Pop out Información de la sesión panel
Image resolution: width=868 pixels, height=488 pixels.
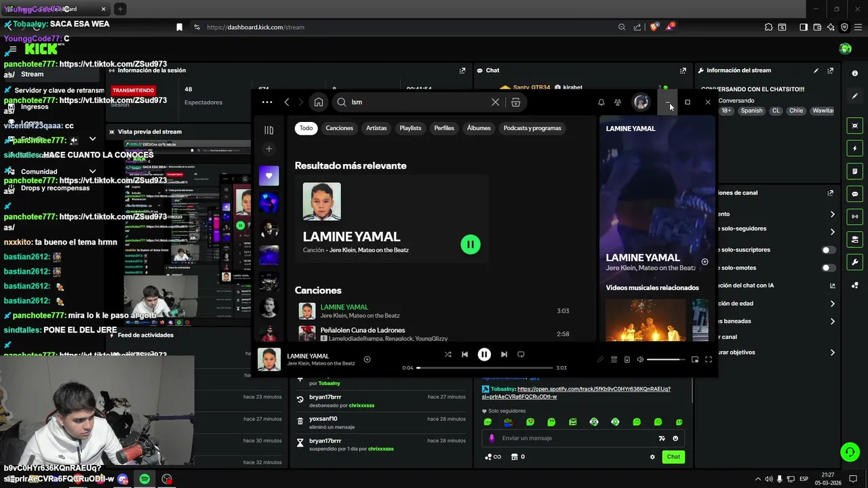462,70
